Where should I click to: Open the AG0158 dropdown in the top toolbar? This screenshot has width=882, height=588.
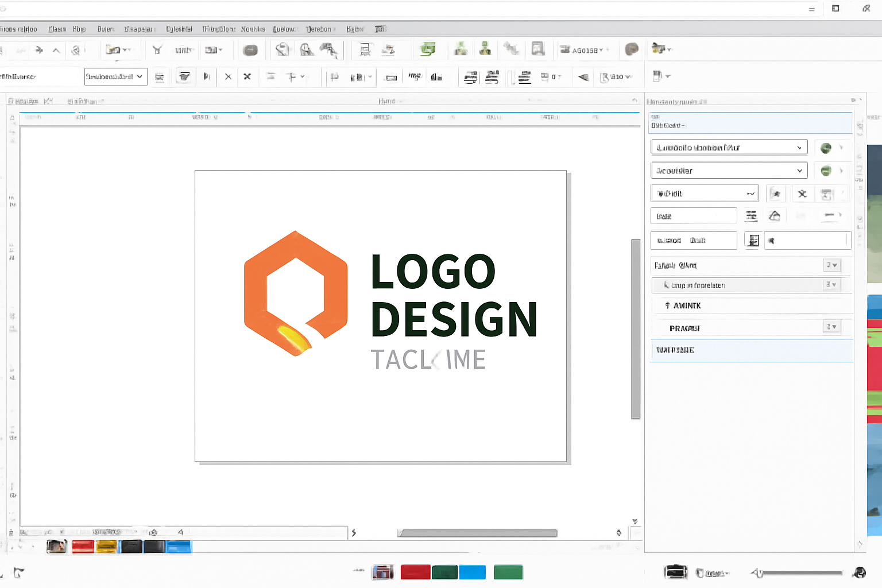[585, 51]
